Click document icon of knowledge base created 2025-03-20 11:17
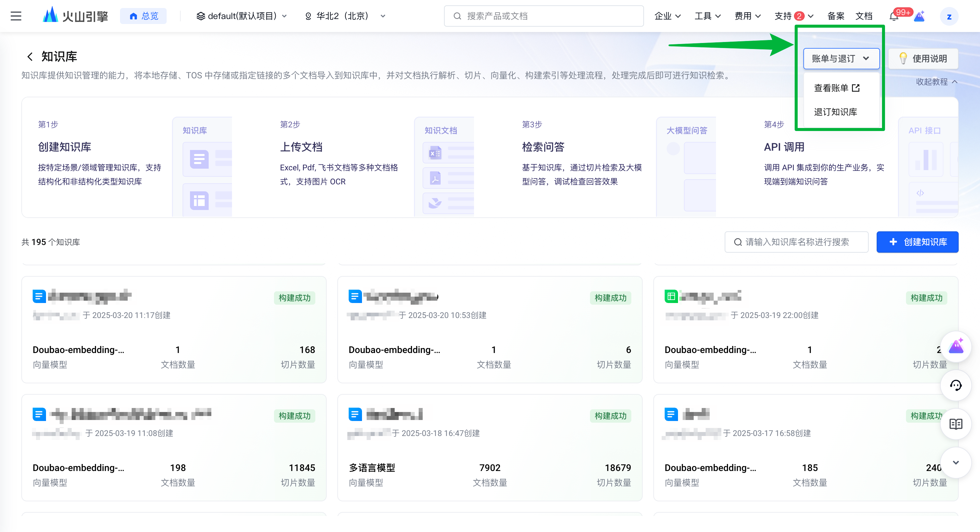The image size is (980, 532). [x=39, y=296]
